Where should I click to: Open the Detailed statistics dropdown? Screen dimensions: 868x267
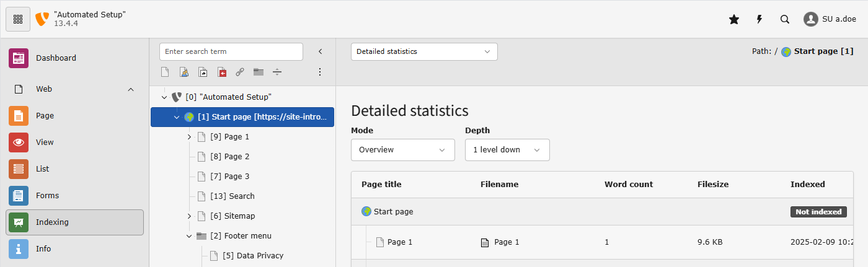point(424,51)
